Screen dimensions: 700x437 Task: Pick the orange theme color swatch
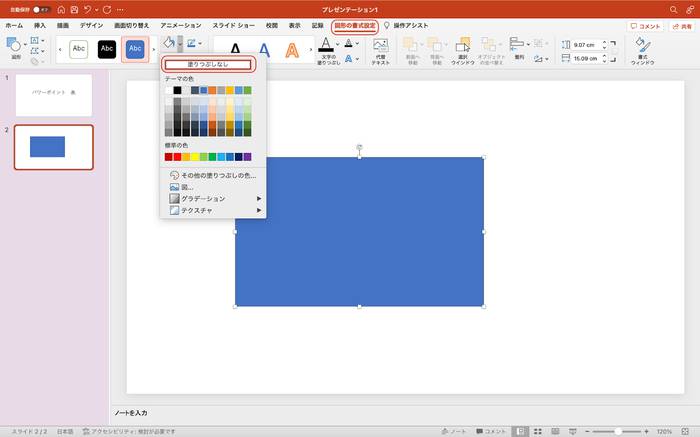point(212,90)
